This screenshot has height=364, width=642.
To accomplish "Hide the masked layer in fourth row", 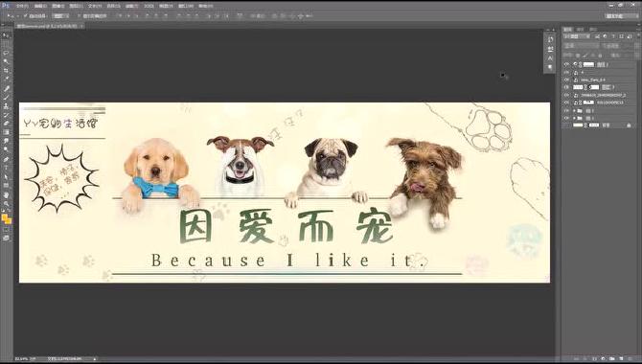I will pyautogui.click(x=566, y=87).
